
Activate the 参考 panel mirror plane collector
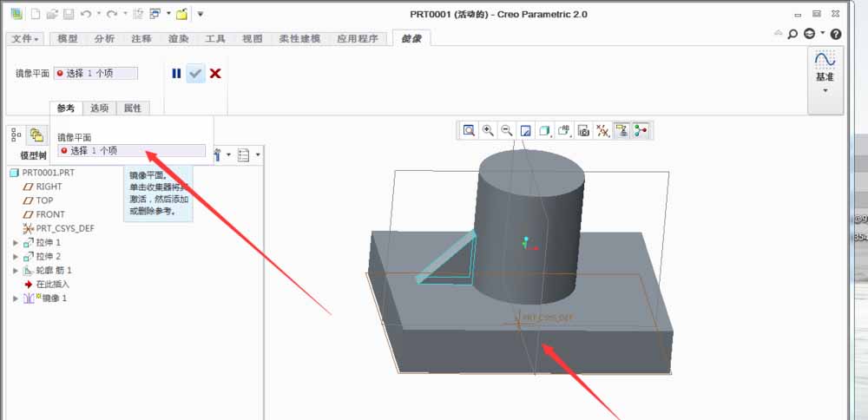coord(131,150)
